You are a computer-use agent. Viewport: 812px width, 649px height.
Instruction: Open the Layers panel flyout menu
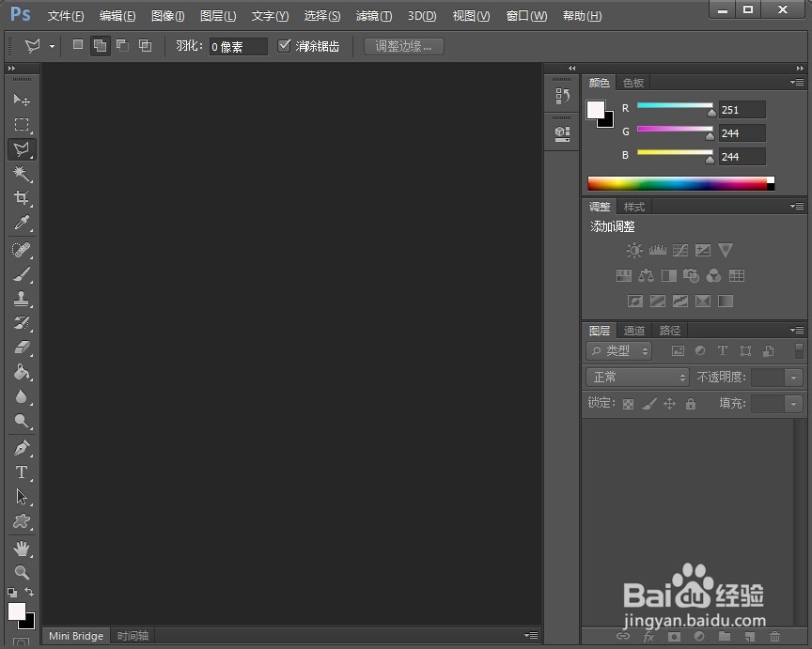pyautogui.click(x=797, y=330)
